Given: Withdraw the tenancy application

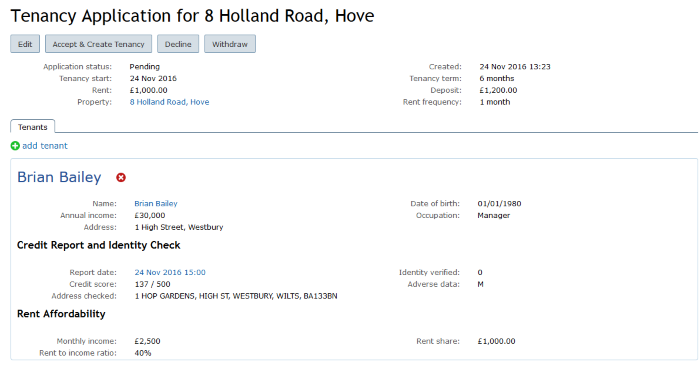Looking at the screenshot, I should pyautogui.click(x=230, y=44).
